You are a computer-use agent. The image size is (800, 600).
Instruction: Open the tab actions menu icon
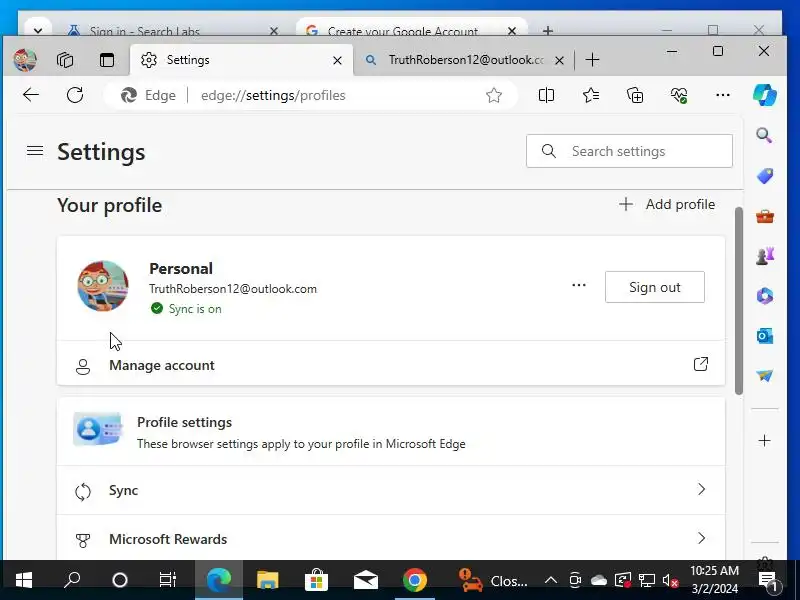(107, 60)
